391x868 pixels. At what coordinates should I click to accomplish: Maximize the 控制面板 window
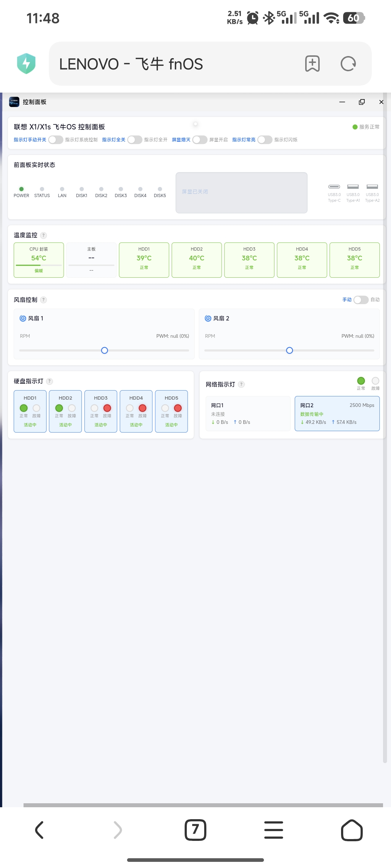[362, 102]
